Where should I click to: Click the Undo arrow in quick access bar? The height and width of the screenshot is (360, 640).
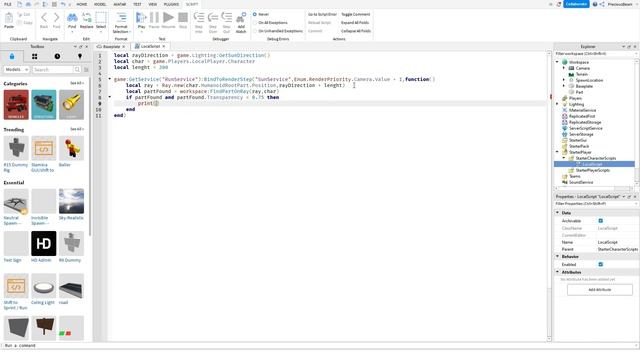tap(63, 4)
